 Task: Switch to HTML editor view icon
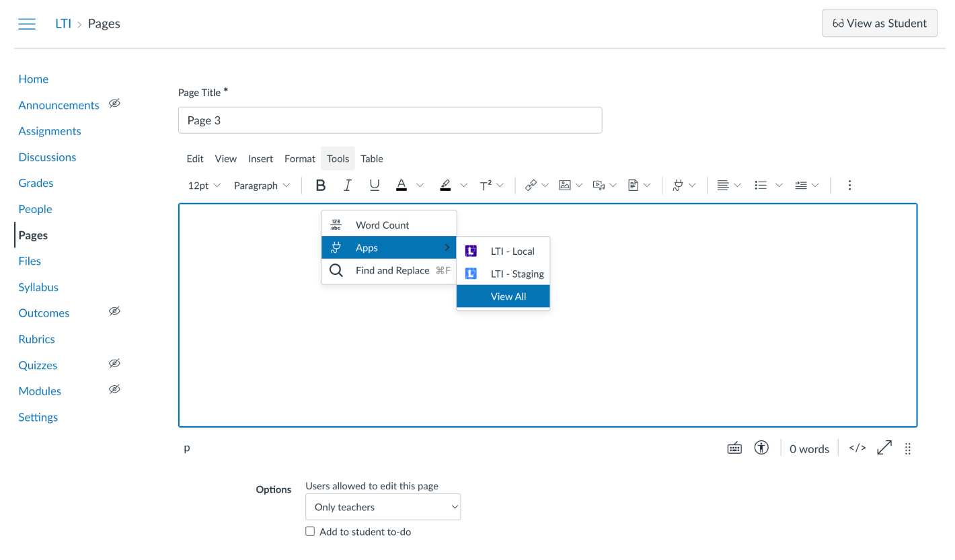(x=857, y=448)
